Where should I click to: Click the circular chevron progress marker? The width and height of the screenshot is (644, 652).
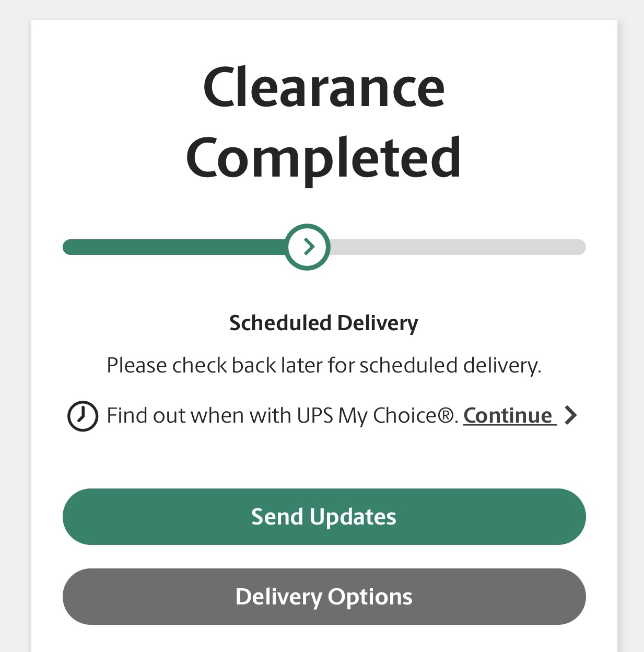(x=308, y=247)
